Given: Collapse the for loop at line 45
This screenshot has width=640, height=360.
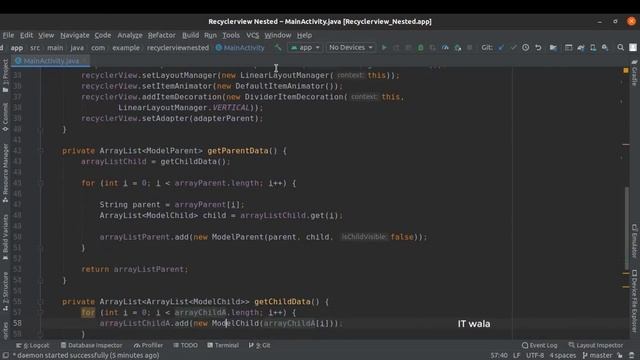Looking at the screenshot, I should pyautogui.click(x=41, y=183).
